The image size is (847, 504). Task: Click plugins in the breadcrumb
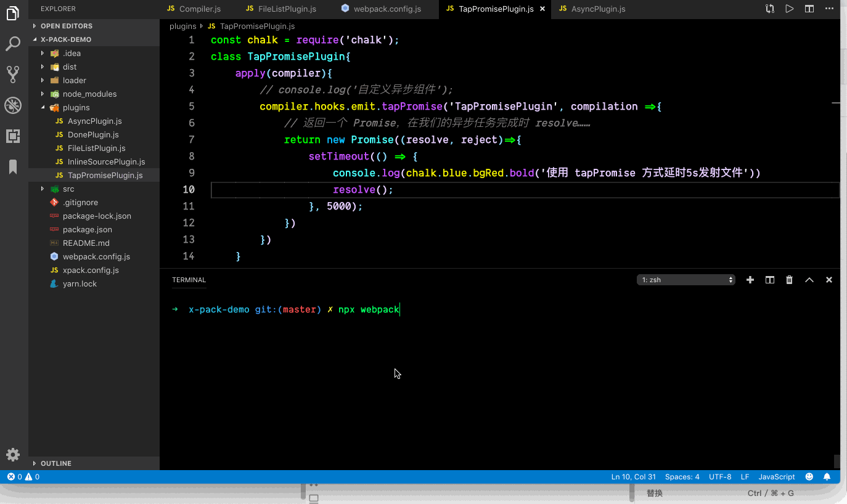[x=182, y=26]
